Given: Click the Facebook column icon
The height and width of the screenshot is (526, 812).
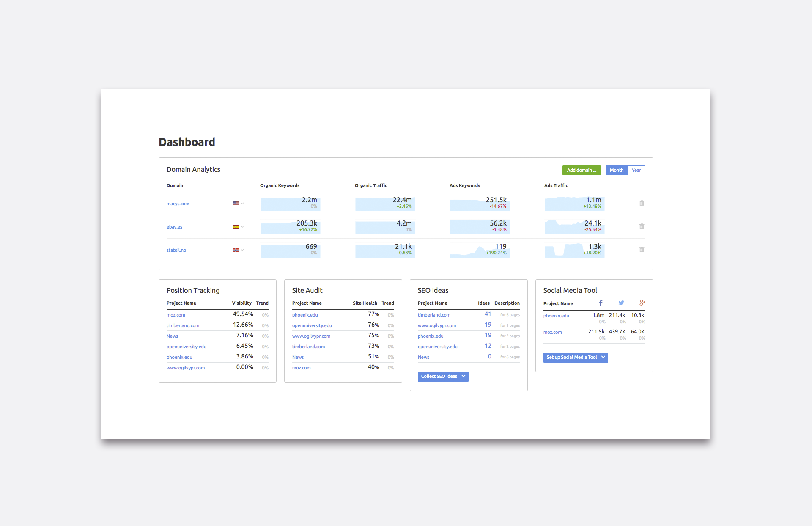Looking at the screenshot, I should click(x=601, y=303).
